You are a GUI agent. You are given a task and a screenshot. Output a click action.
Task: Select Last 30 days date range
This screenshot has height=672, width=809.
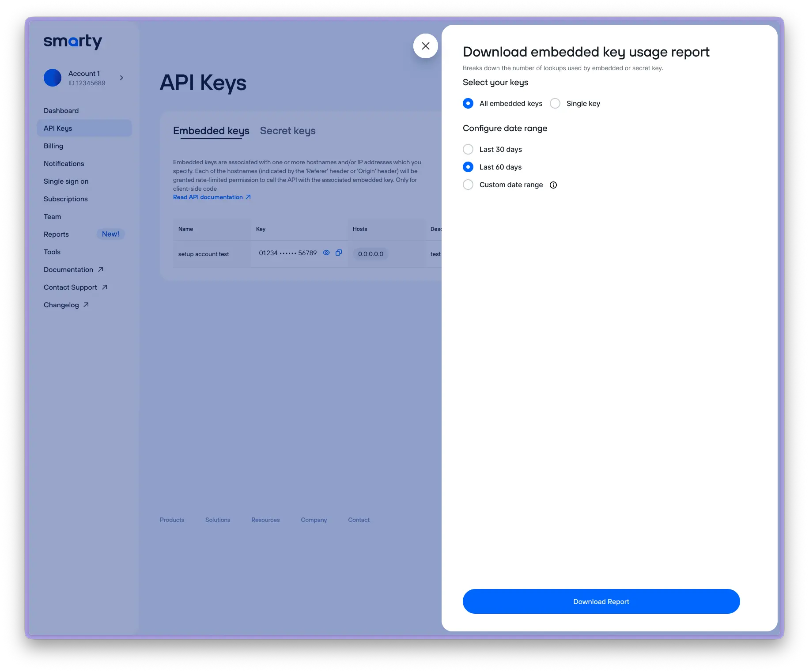click(468, 149)
